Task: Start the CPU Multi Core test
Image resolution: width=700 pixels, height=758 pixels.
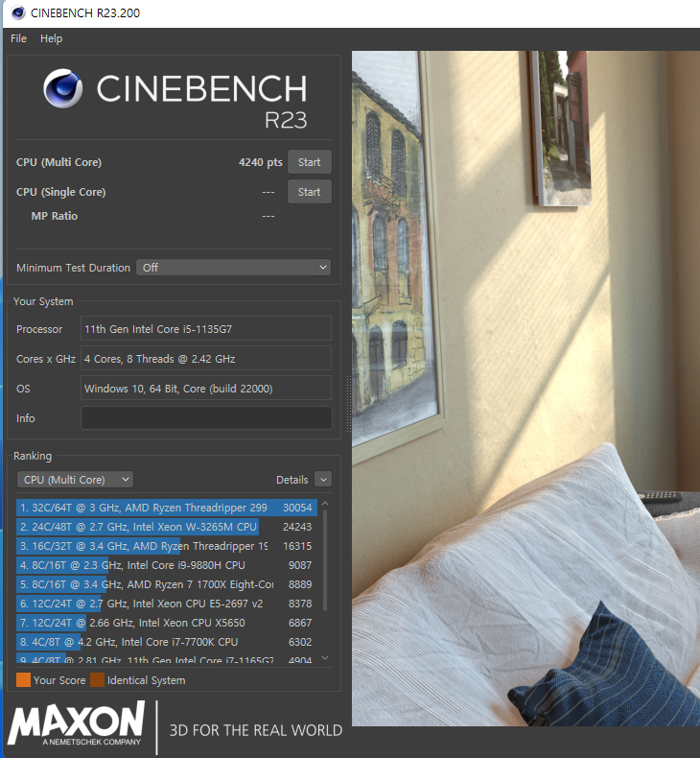Action: 309,162
